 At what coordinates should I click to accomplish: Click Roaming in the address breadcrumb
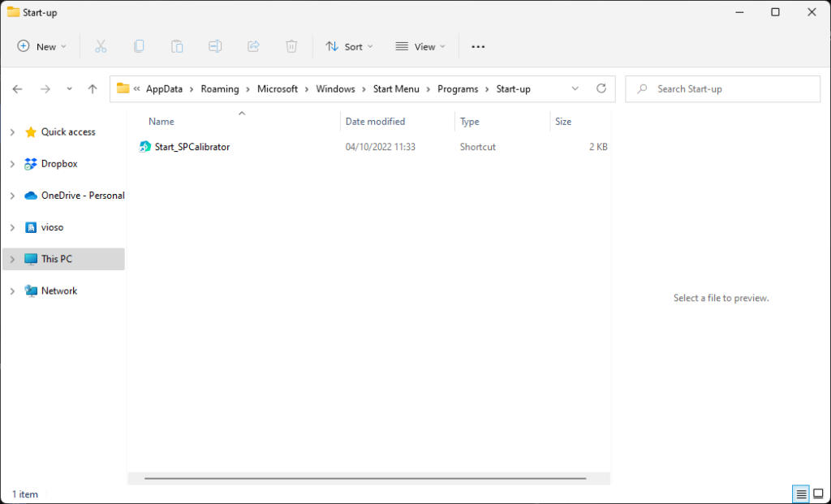220,89
